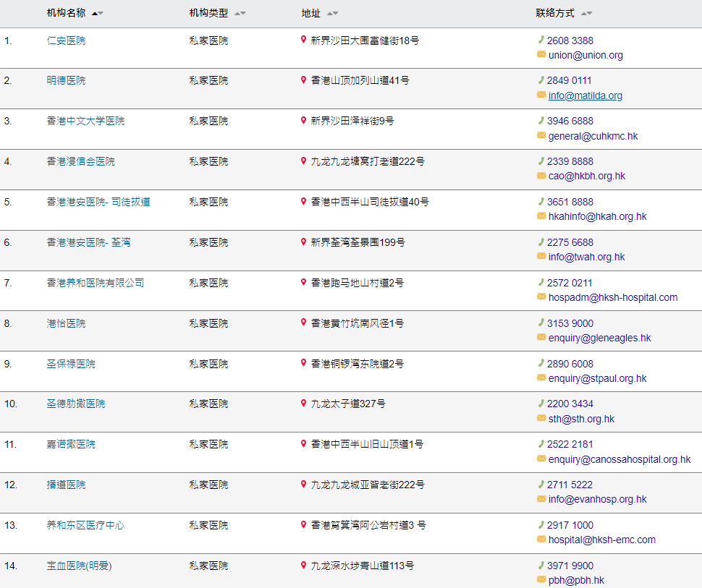Call phone number 3971 9900
702x588 pixels.
click(570, 566)
